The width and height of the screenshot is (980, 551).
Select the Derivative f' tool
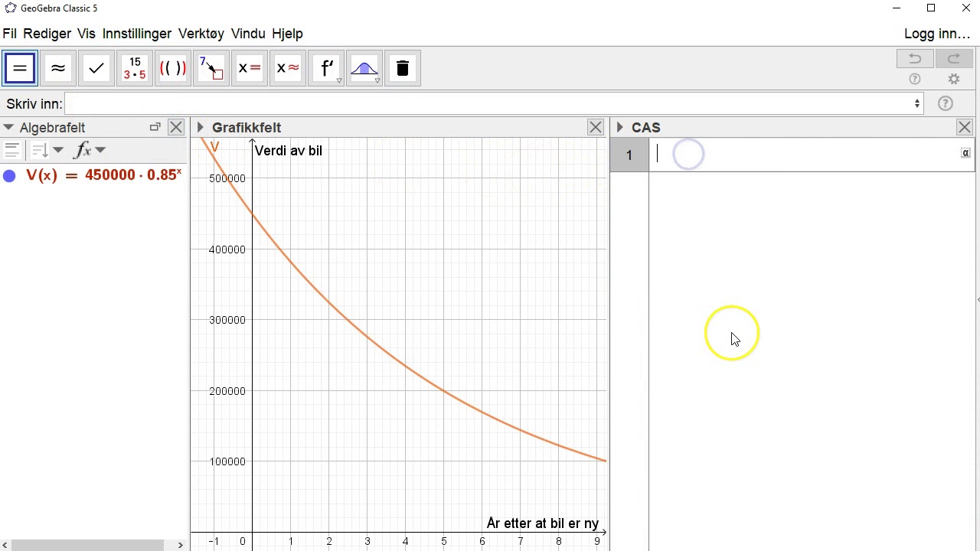(326, 69)
